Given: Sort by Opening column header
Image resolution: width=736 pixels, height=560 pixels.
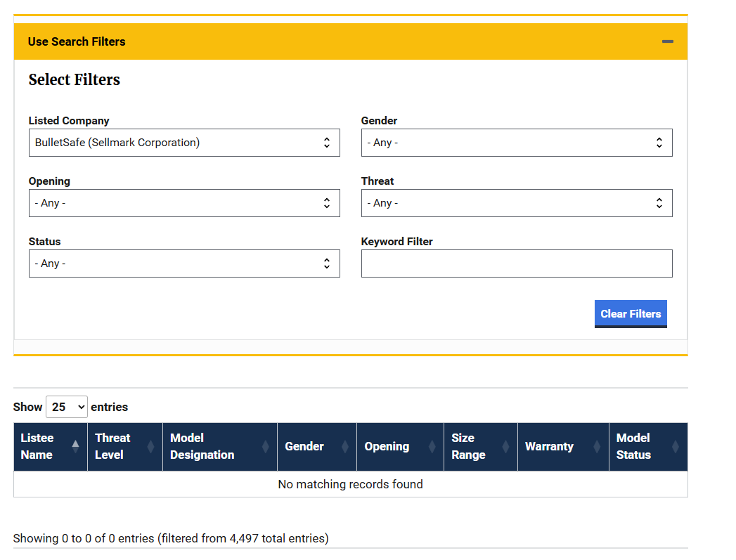Looking at the screenshot, I should 400,446.
